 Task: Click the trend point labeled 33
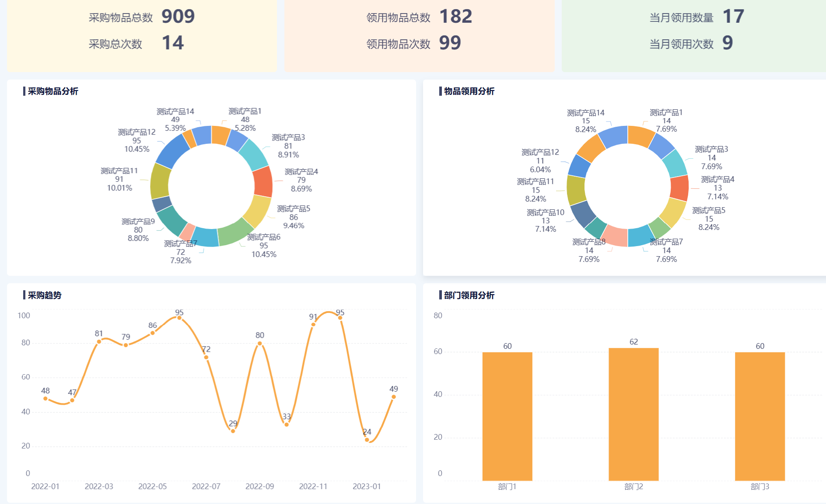287,424
